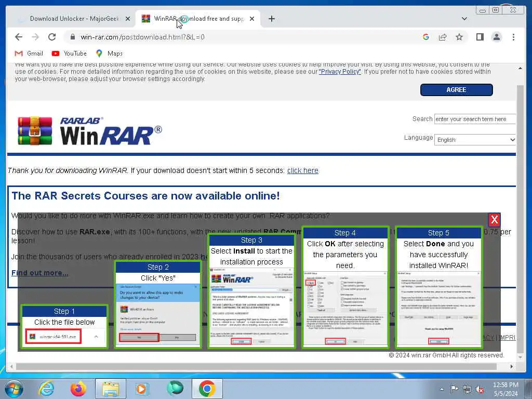532x399 pixels.
Task: Open the Chrome profile menu
Action: coord(496,37)
